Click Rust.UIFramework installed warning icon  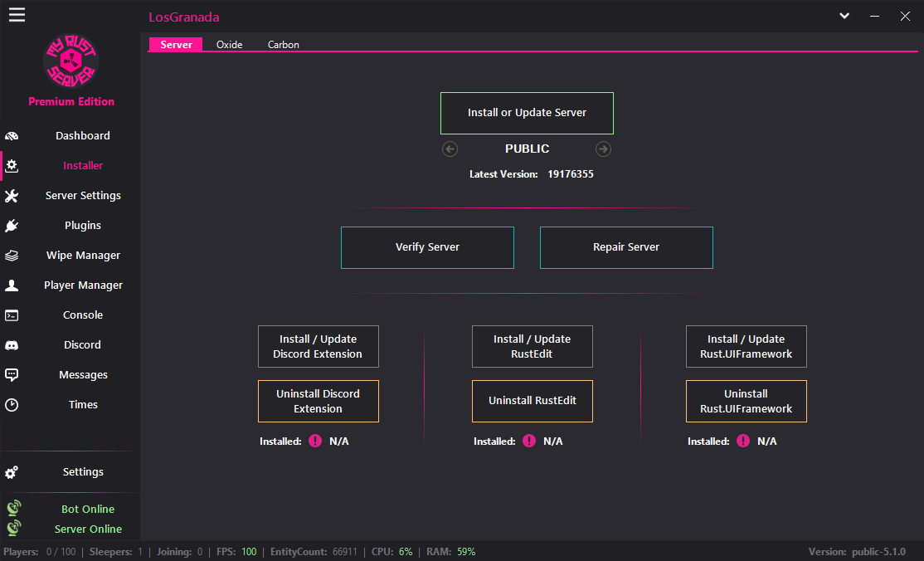click(743, 441)
